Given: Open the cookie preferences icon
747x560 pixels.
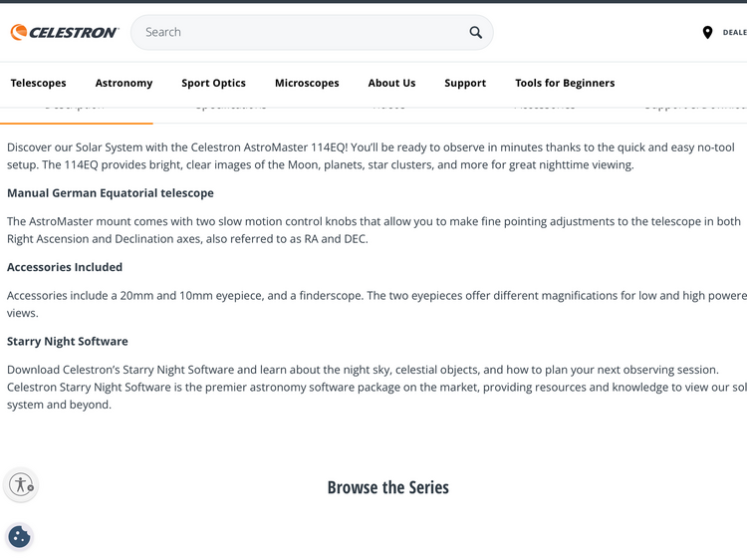Looking at the screenshot, I should pos(20,537).
